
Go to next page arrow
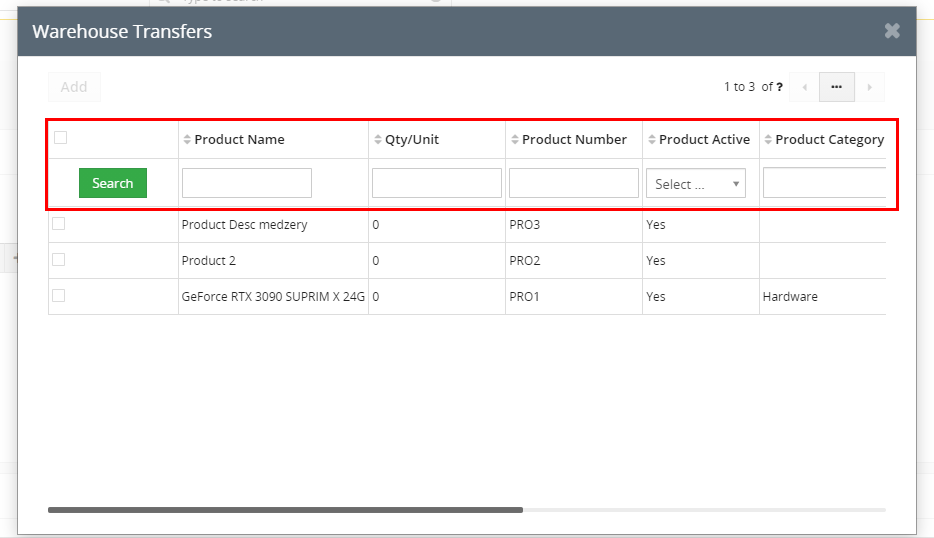click(x=869, y=87)
